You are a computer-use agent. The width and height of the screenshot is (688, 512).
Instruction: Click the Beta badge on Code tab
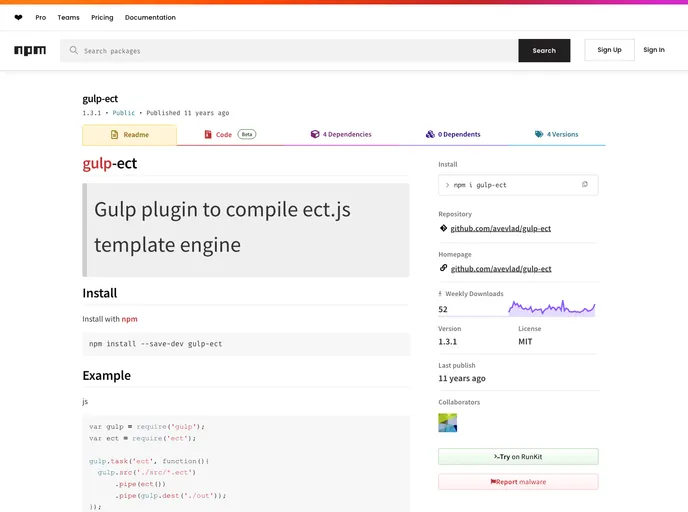coord(247,134)
